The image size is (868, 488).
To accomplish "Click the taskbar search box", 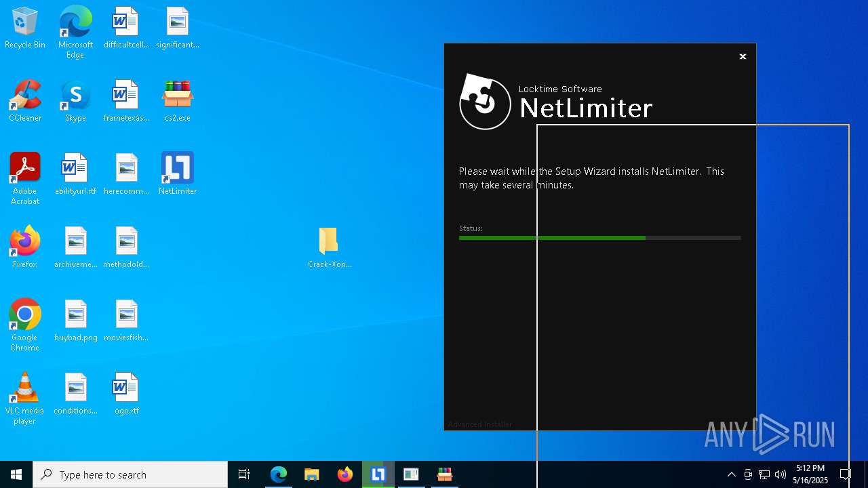I will click(130, 474).
